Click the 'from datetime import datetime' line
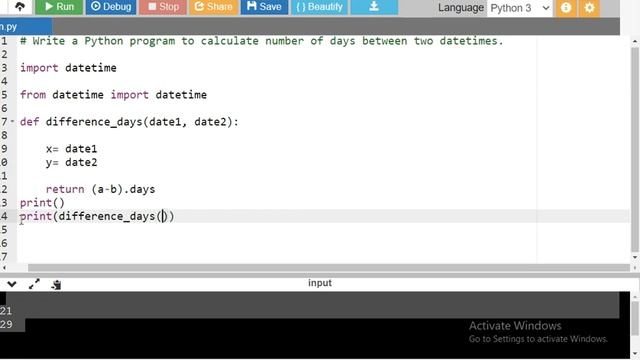Image resolution: width=640 pixels, height=360 pixels. pos(113,95)
